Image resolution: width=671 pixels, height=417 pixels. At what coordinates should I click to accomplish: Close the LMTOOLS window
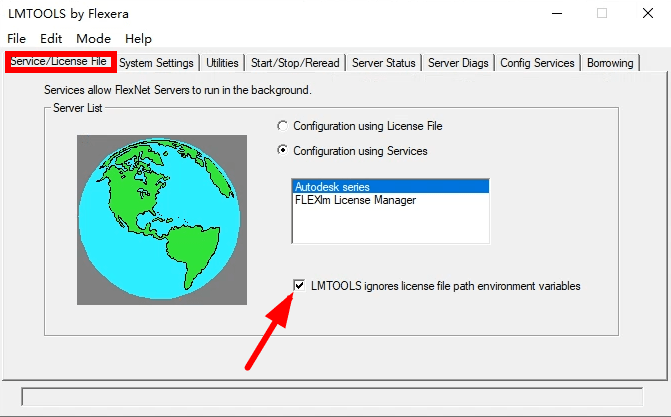(648, 13)
